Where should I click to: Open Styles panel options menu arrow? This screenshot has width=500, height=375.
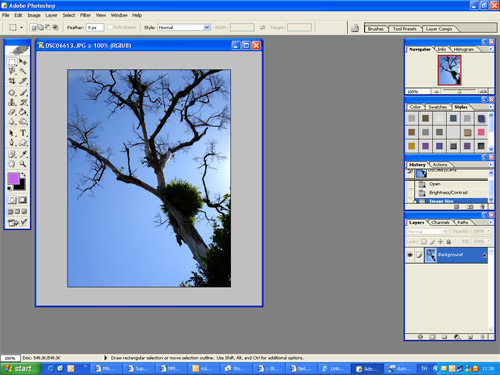tap(491, 107)
